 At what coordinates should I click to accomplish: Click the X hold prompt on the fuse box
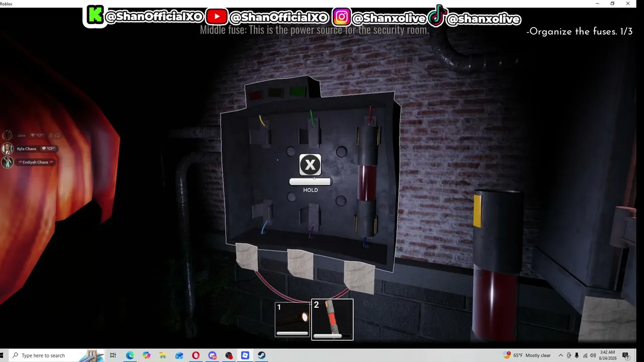point(310,165)
